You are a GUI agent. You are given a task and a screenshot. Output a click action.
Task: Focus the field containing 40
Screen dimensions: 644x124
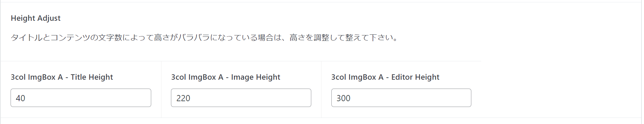pyautogui.click(x=81, y=98)
